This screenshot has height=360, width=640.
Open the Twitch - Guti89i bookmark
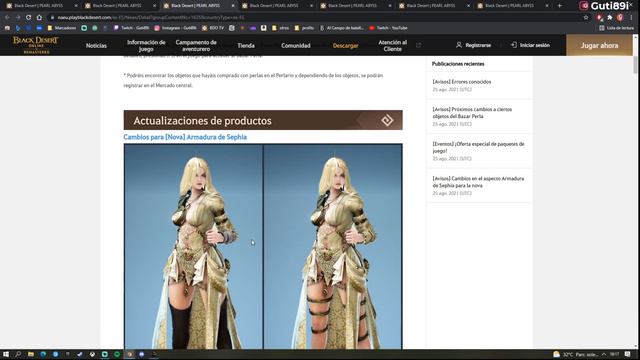point(131,28)
